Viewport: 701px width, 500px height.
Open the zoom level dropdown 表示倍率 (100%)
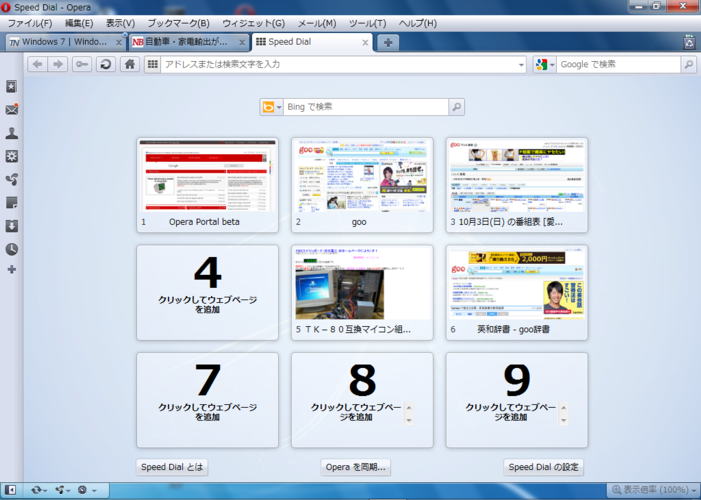pos(653,490)
